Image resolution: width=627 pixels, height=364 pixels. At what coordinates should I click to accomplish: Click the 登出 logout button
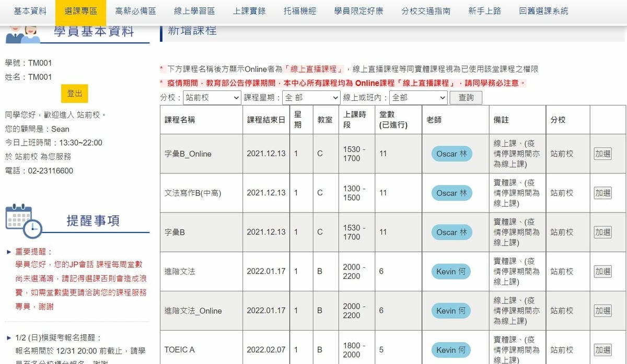point(75,93)
